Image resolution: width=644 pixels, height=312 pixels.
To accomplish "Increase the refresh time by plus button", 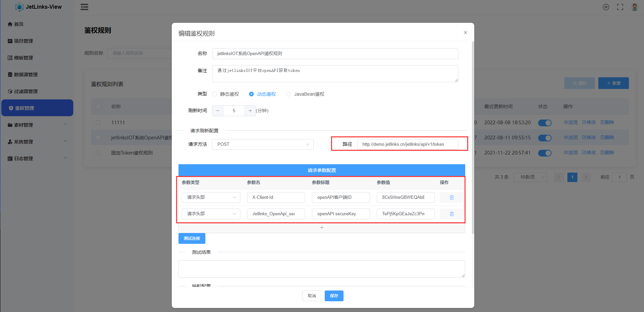I will point(250,111).
